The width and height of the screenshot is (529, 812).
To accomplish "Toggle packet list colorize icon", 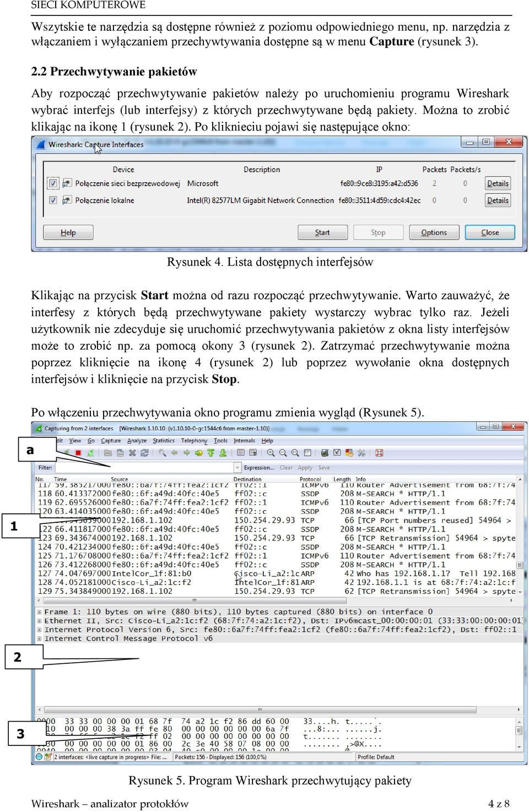I will tap(241, 453).
